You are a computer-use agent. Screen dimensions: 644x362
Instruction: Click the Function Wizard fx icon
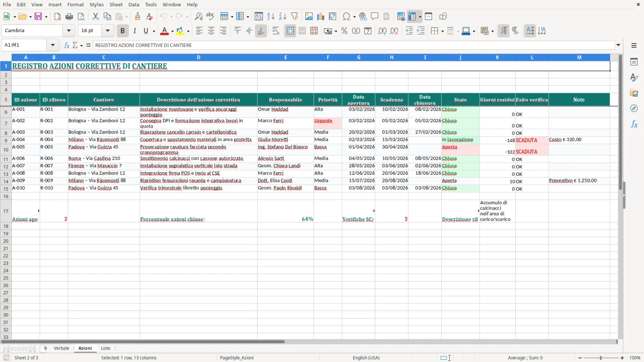pos(67,45)
